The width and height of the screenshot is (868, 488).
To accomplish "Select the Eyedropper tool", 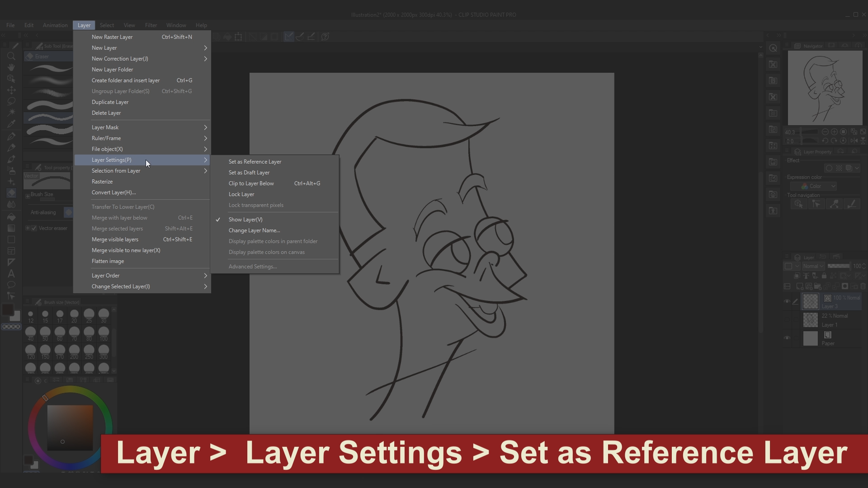I will [11, 124].
